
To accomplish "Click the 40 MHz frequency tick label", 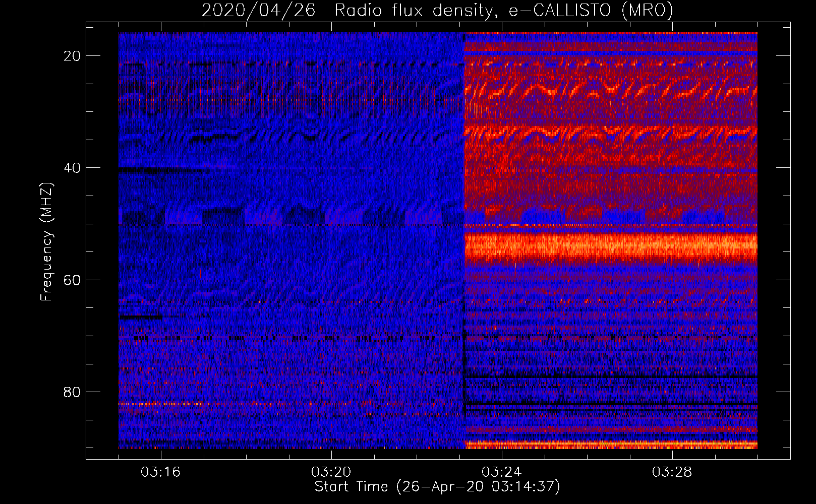I will pyautogui.click(x=72, y=168).
